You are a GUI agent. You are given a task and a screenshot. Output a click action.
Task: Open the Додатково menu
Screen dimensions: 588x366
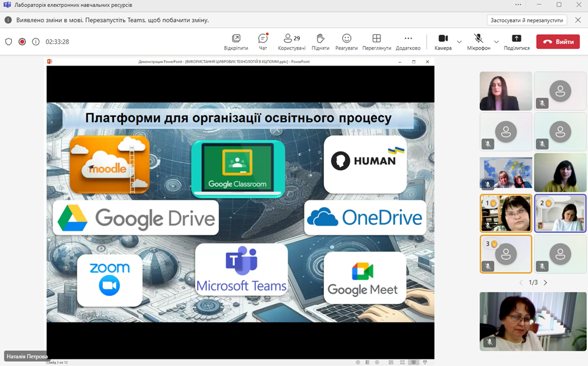(407, 41)
